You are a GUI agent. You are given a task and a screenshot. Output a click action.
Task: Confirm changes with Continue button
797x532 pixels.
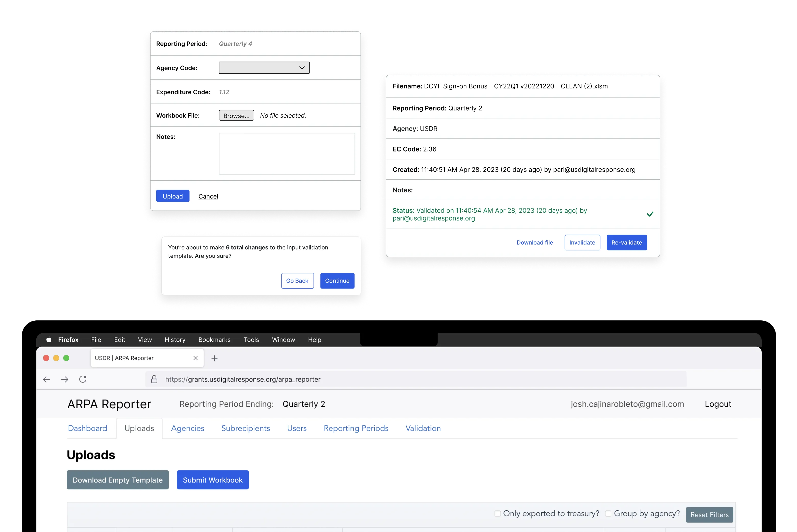click(x=337, y=281)
